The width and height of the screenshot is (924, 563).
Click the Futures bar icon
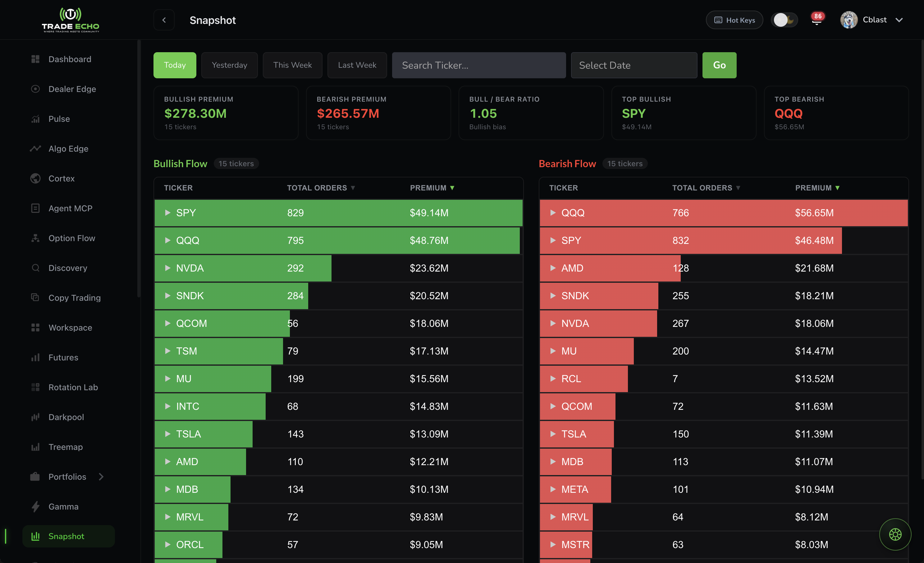[35, 357]
